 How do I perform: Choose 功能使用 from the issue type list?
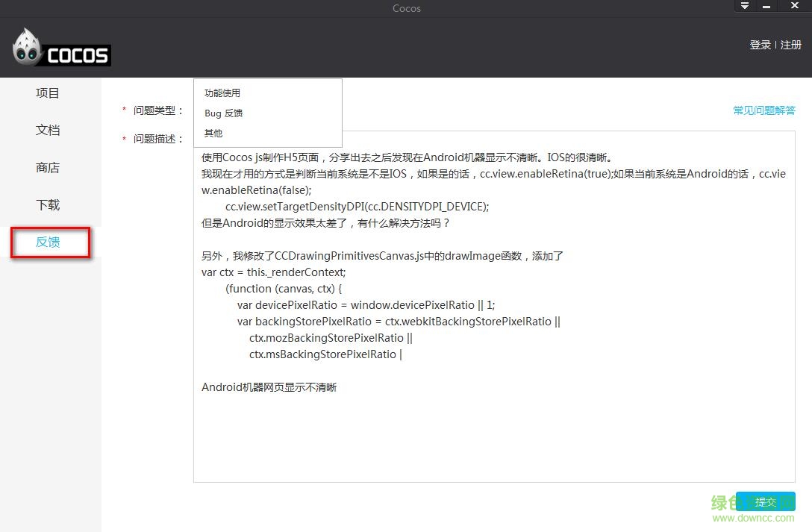click(x=222, y=93)
